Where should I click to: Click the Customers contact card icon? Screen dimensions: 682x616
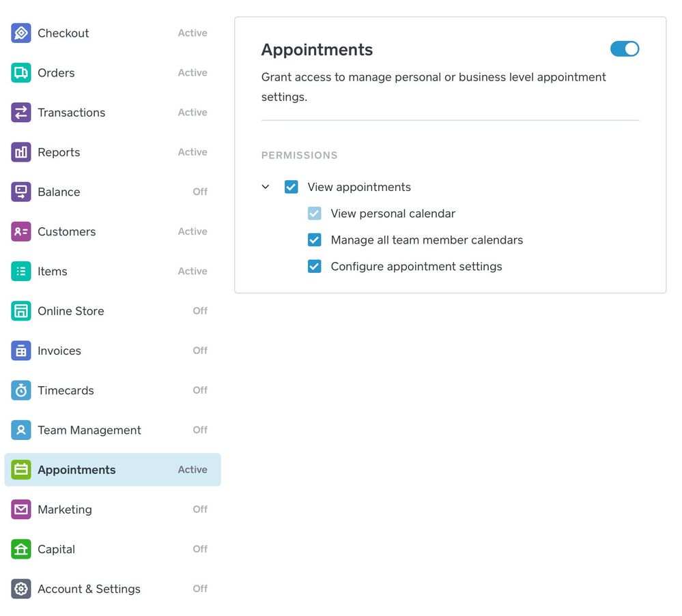click(21, 232)
